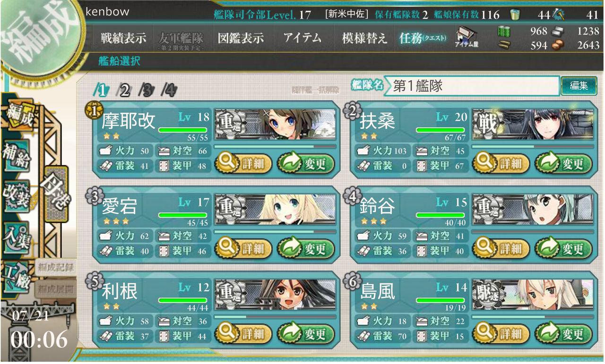This screenshot has width=605, height=364.
Task: Open the 戦績表示 menu item
Action: 123,38
